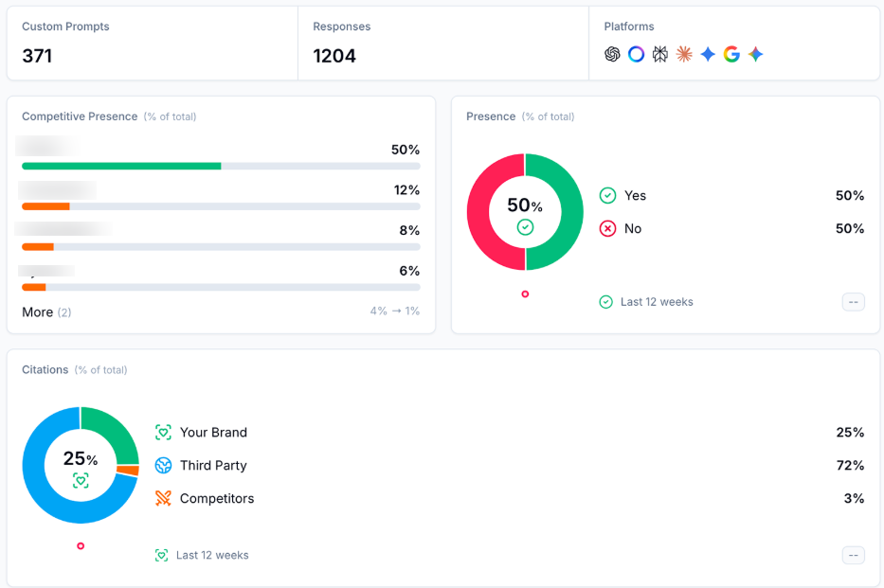Select the blue ring platform icon
Viewport: 884px width, 588px height.
637,54
